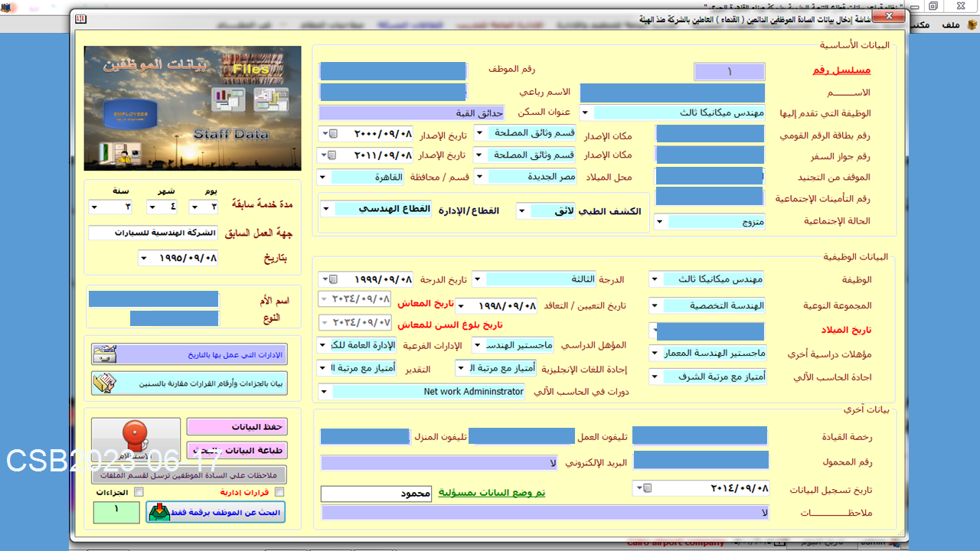
Task: Expand the الكشف الطبي dropdown
Action: 522,212
